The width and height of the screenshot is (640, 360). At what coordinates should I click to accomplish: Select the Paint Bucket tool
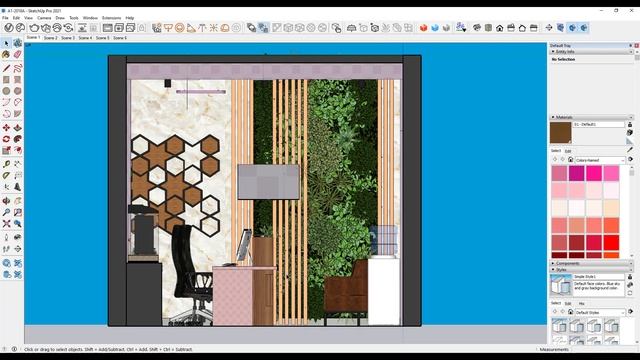pos(6,54)
